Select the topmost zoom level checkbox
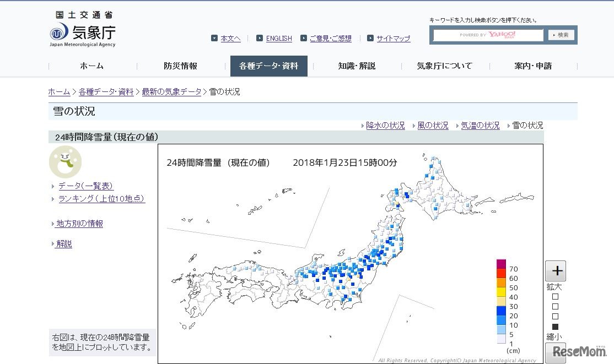The image size is (614, 364). coord(556,295)
